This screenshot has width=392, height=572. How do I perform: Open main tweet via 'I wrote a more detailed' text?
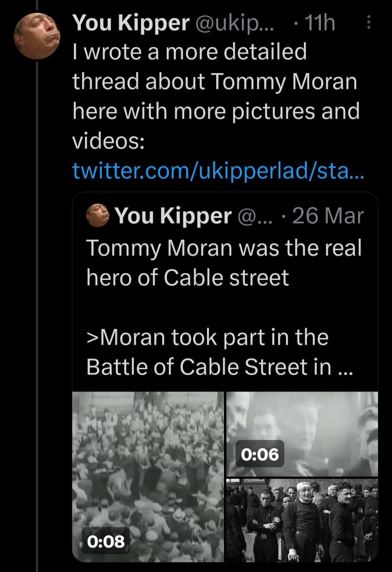[x=190, y=52]
